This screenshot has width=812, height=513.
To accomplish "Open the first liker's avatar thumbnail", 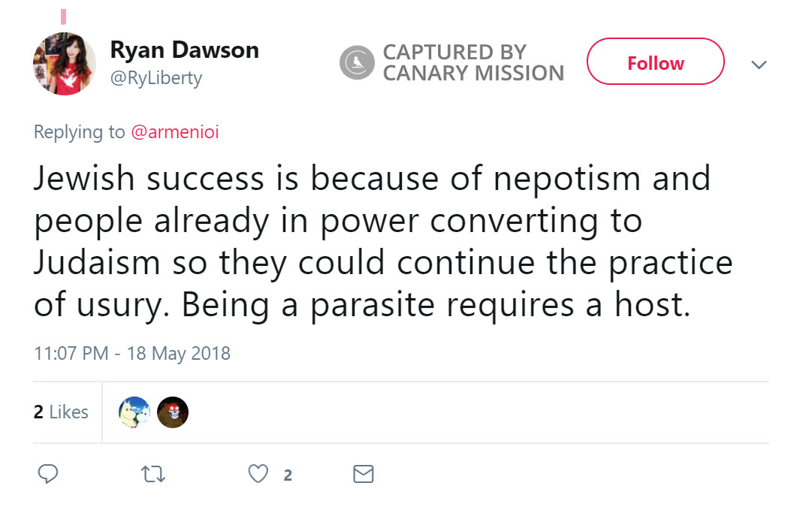I will [x=134, y=412].
